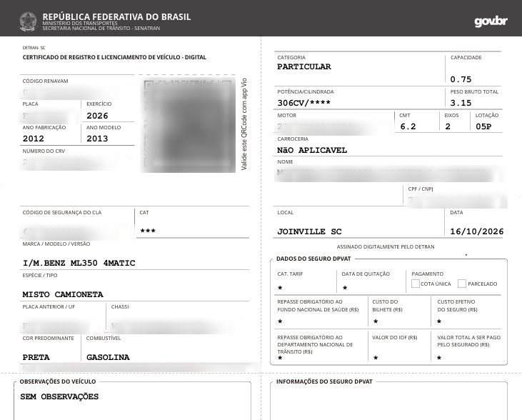This screenshot has width=522, height=420.
Task: Click the eixos value 2
Action: [x=448, y=126]
